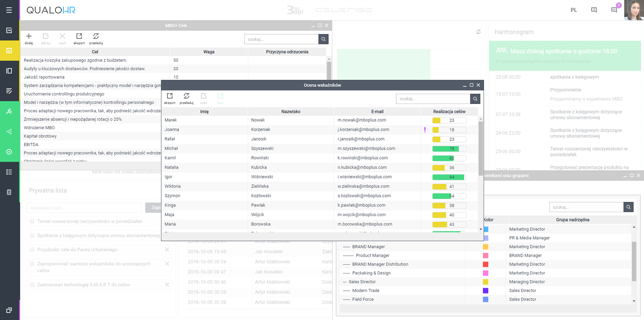Export goals in MBO+ Cele window
The width and height of the screenshot is (644, 320).
coord(79,39)
